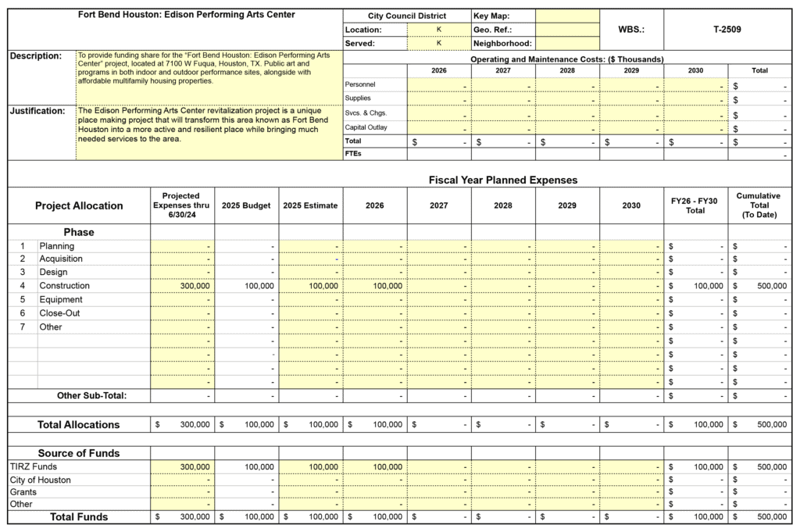Click the Geo. Ref. input cell
800x532 pixels.
(567, 30)
